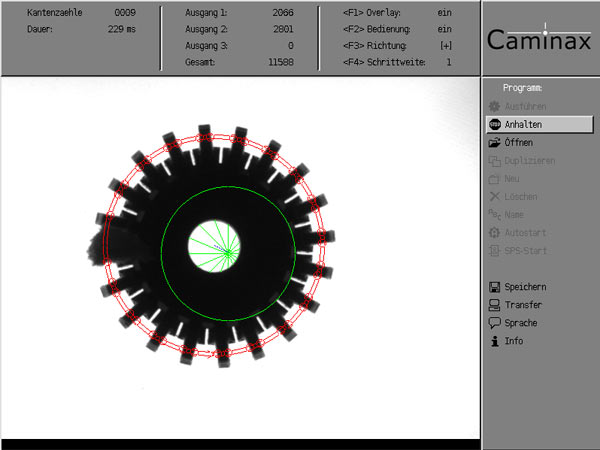
Task: Click the Kantenzaehle value 0009
Action: tap(125, 14)
